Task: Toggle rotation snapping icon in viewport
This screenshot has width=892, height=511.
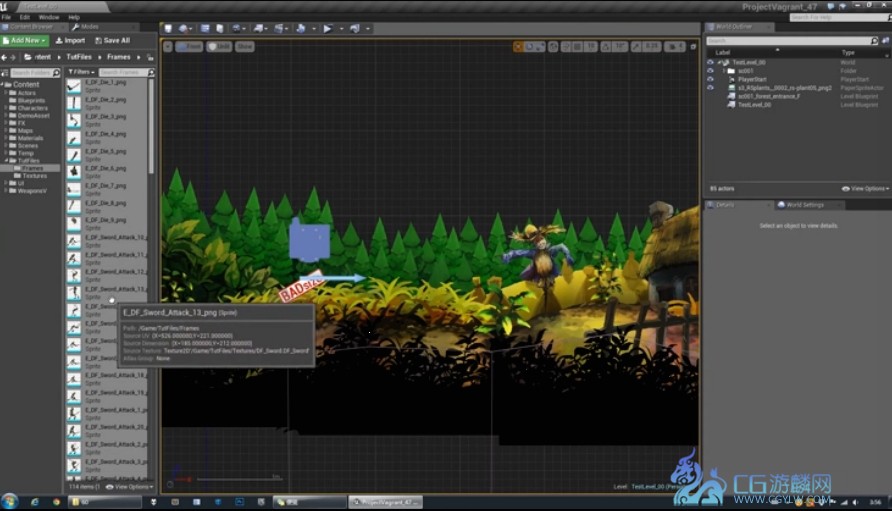Action: point(606,47)
